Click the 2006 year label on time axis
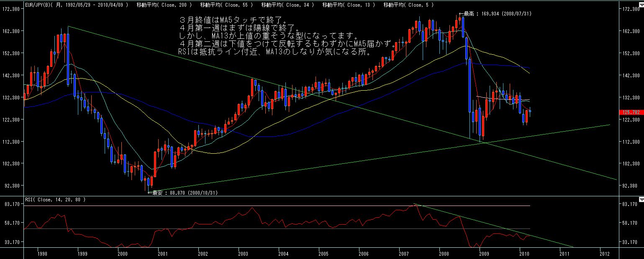 pyautogui.click(x=363, y=253)
